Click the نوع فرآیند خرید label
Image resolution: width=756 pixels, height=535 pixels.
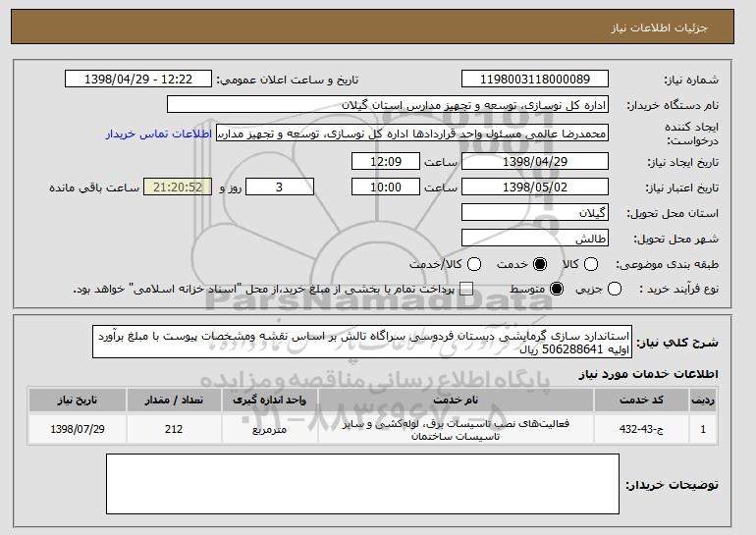678,290
